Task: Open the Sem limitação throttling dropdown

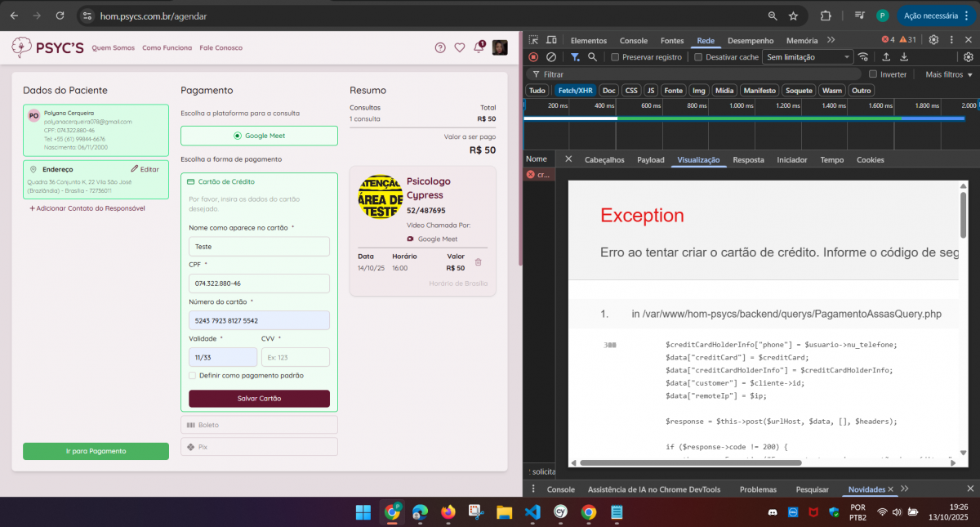Action: click(x=807, y=57)
